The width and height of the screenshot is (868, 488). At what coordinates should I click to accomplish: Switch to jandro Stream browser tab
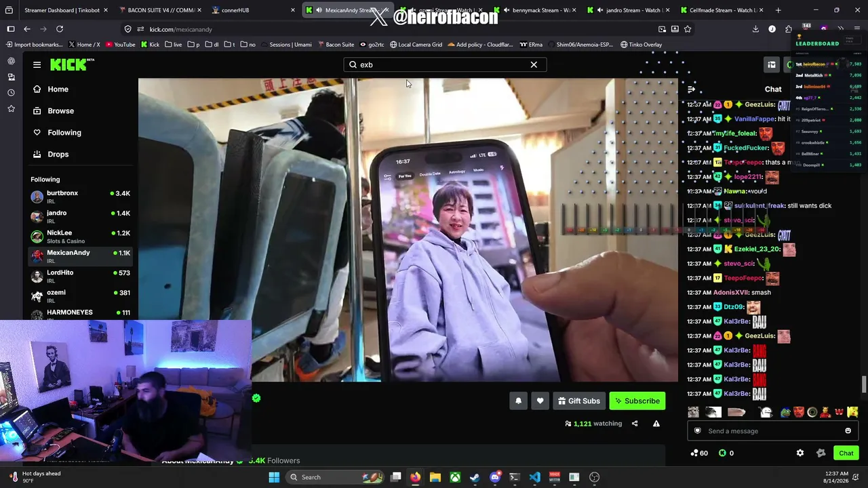pos(629,10)
